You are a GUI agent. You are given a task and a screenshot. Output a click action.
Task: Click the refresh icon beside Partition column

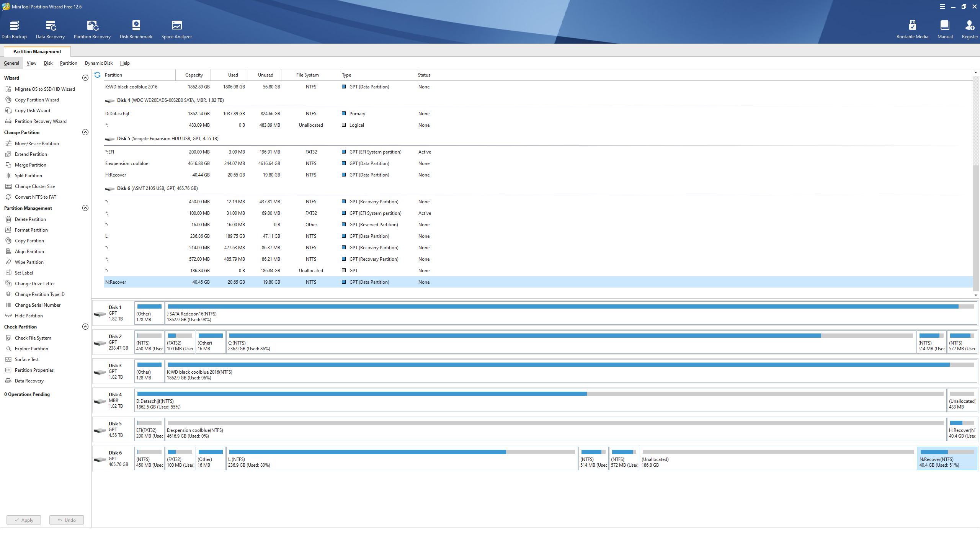click(98, 75)
